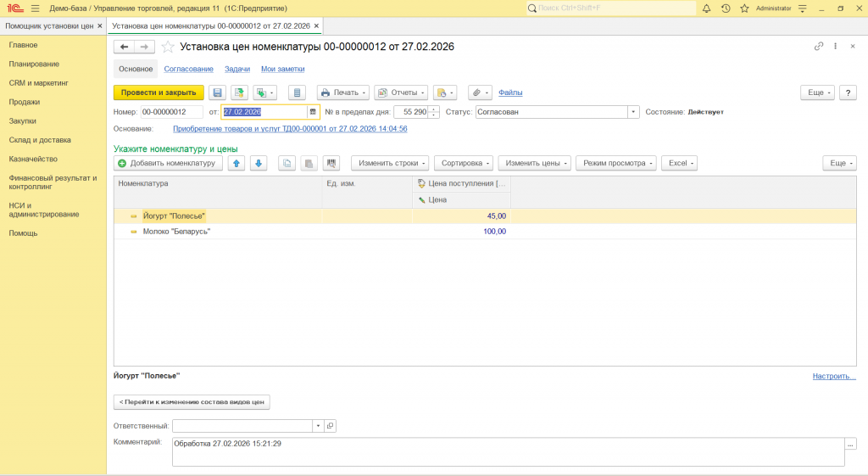Viewport: 868px width, 476px height.
Task: Paste rows with the paste icon
Action: 309,163
